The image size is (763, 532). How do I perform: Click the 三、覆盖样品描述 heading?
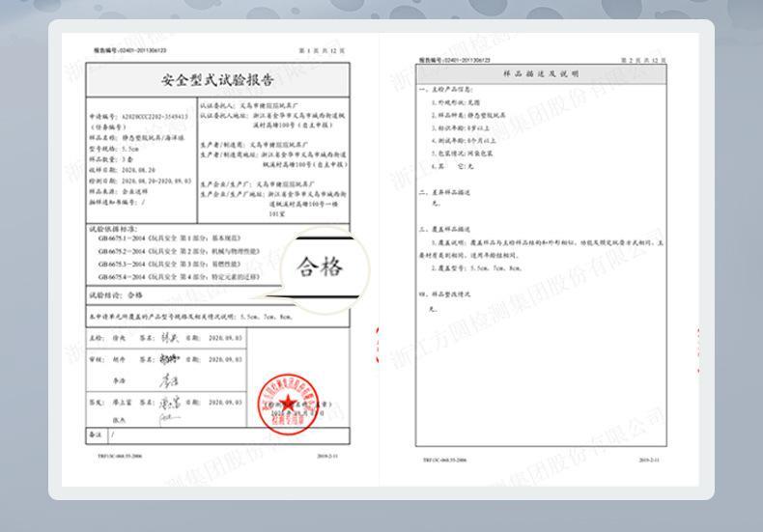pos(444,229)
